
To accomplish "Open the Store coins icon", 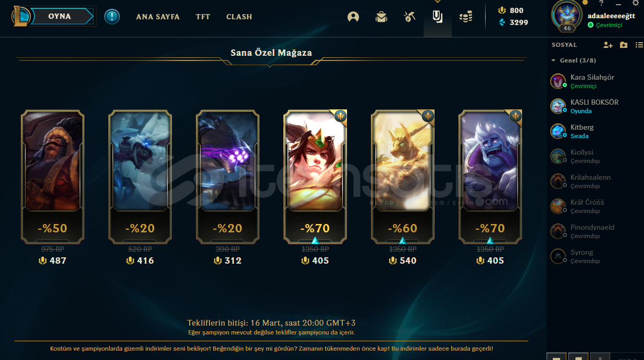I will click(x=466, y=17).
